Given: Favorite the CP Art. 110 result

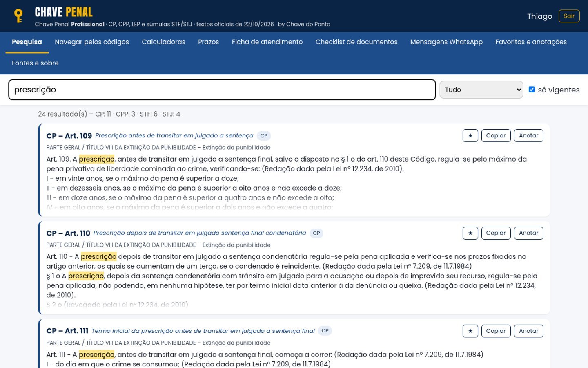Looking at the screenshot, I should pos(470,233).
